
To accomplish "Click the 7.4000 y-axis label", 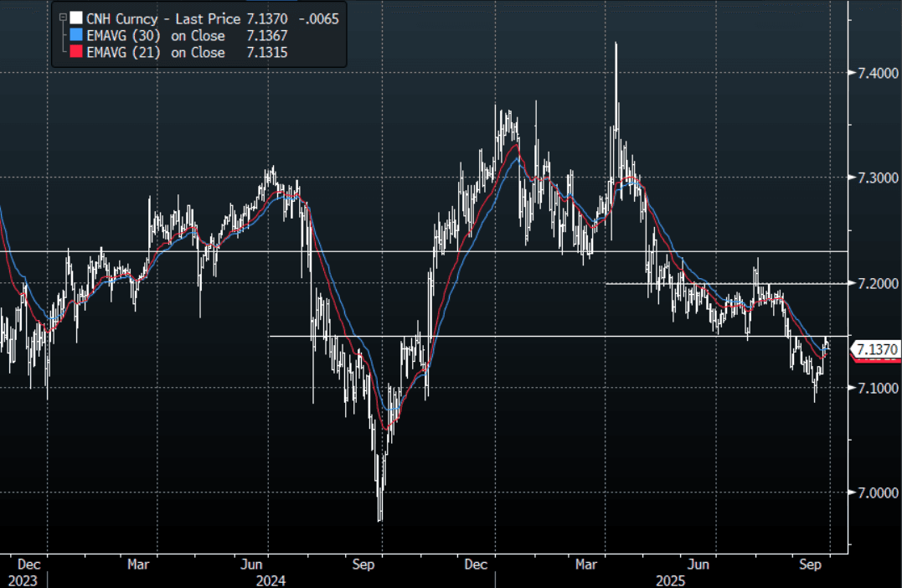I will click(874, 74).
